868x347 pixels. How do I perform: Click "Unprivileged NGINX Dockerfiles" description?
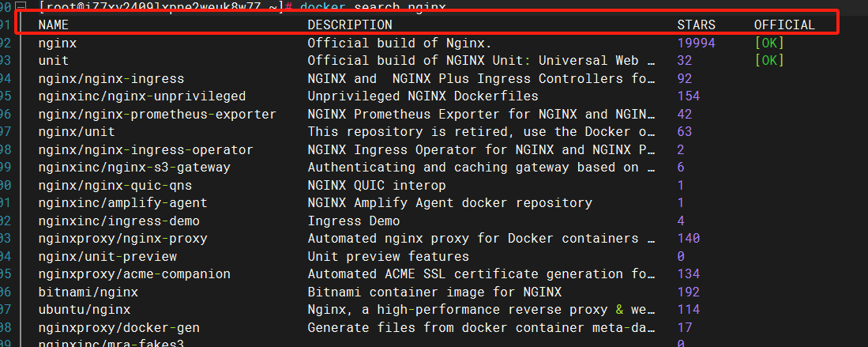click(423, 96)
